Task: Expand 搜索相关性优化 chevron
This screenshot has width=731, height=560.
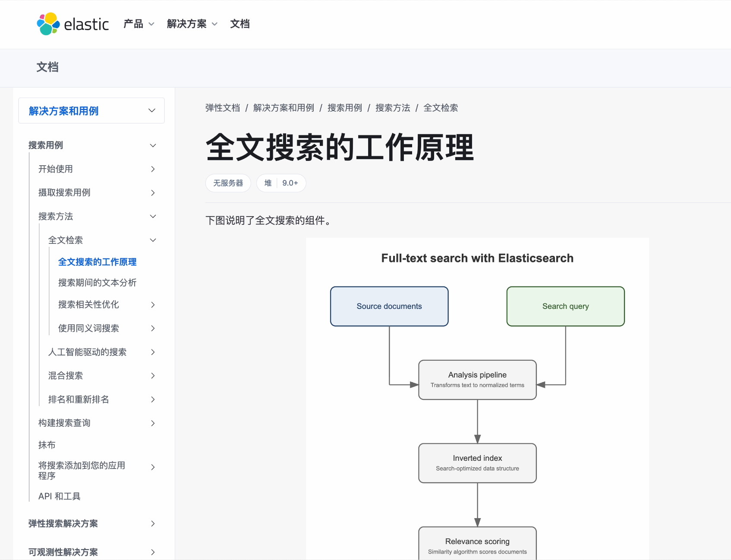Action: pos(153,305)
